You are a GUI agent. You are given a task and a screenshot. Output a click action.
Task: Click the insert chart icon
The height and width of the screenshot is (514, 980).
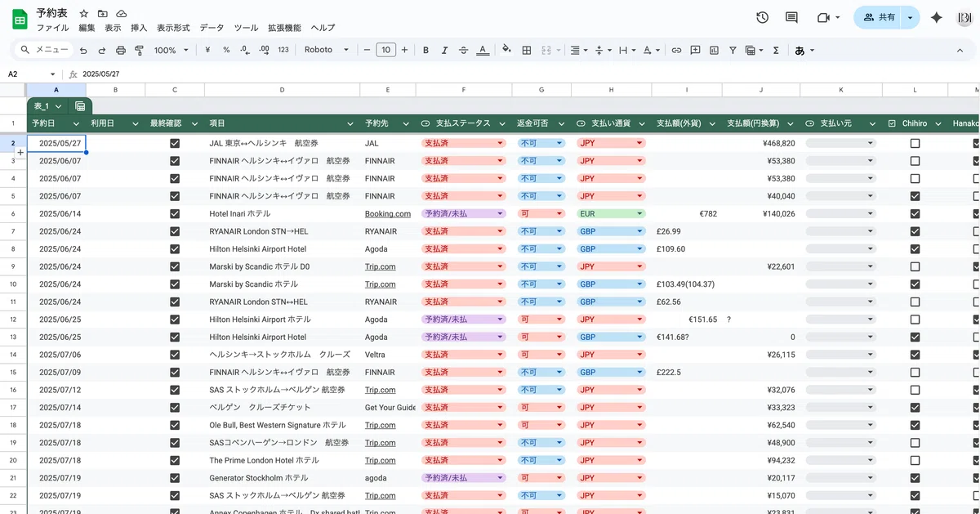point(714,50)
